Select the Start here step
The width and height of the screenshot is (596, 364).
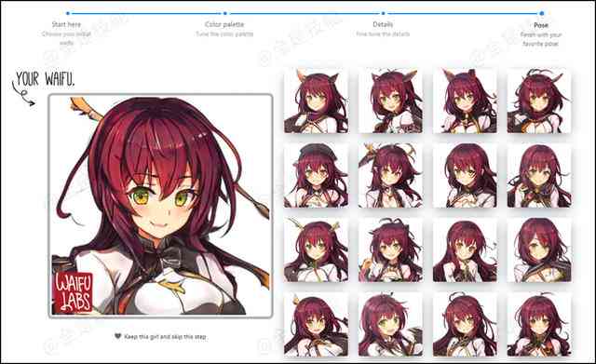point(66,24)
